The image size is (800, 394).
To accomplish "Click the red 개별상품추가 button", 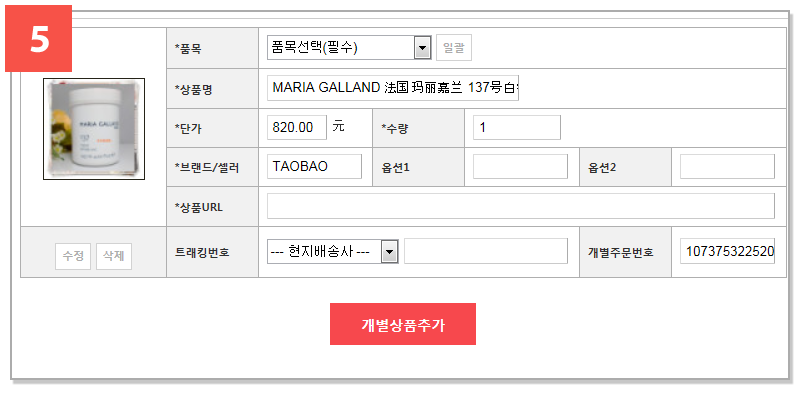I will [403, 324].
